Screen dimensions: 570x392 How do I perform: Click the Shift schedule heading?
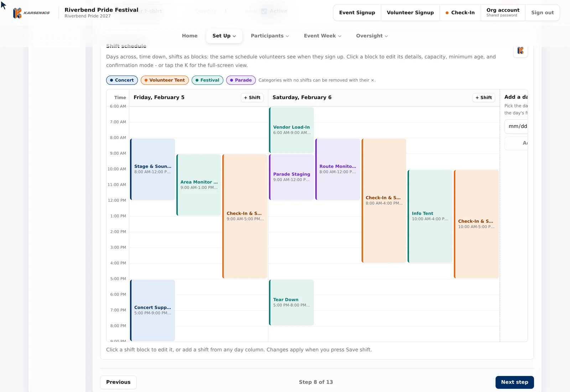126,46
